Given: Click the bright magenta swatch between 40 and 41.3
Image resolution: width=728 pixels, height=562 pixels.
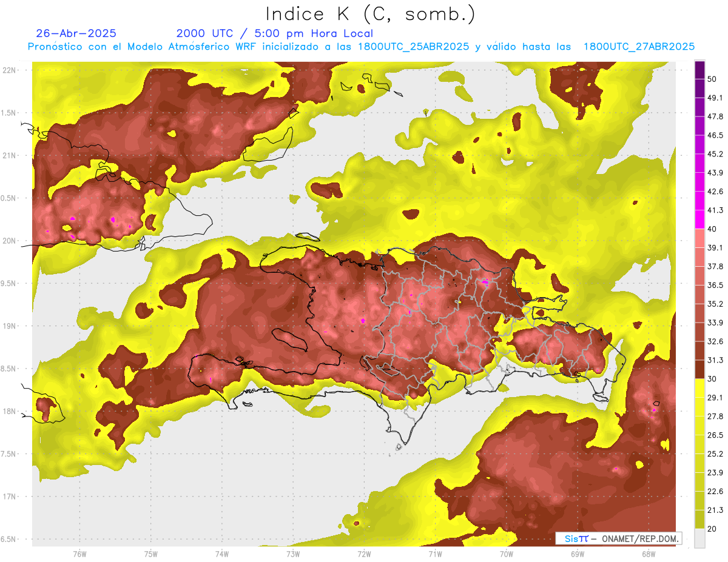Looking at the screenshot, I should point(699,219).
